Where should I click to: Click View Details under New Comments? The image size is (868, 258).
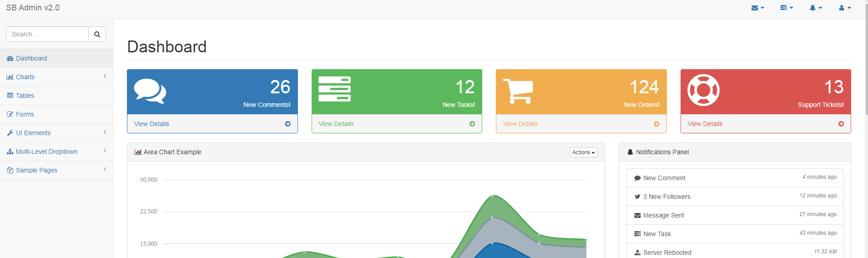[151, 124]
